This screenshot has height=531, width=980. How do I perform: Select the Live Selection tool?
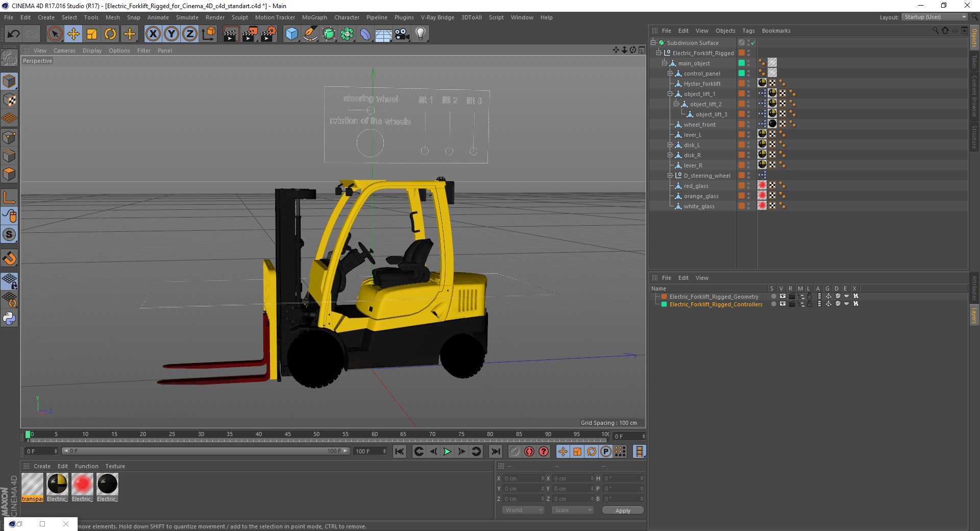[55, 34]
